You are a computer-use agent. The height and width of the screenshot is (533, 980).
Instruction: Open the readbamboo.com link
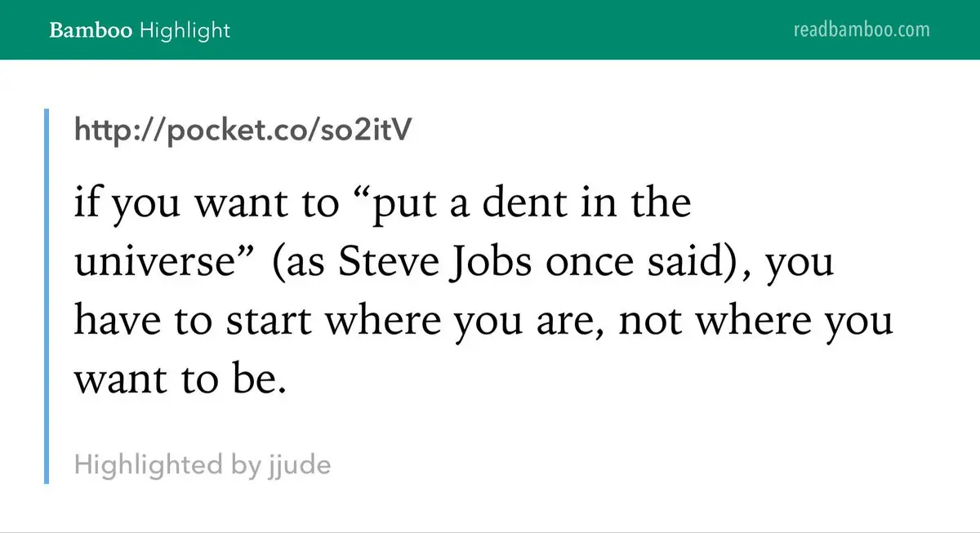pyautogui.click(x=861, y=30)
